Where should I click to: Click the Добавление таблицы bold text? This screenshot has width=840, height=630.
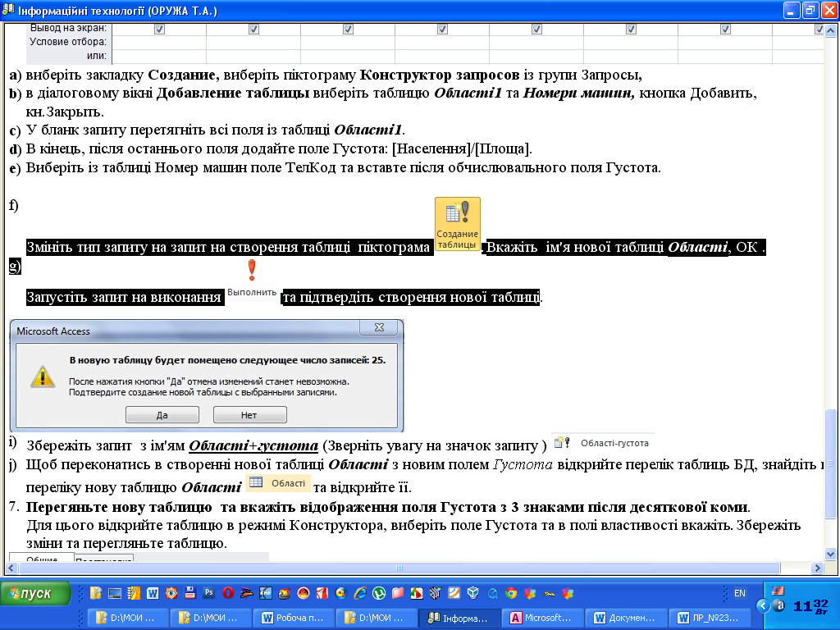(232, 94)
